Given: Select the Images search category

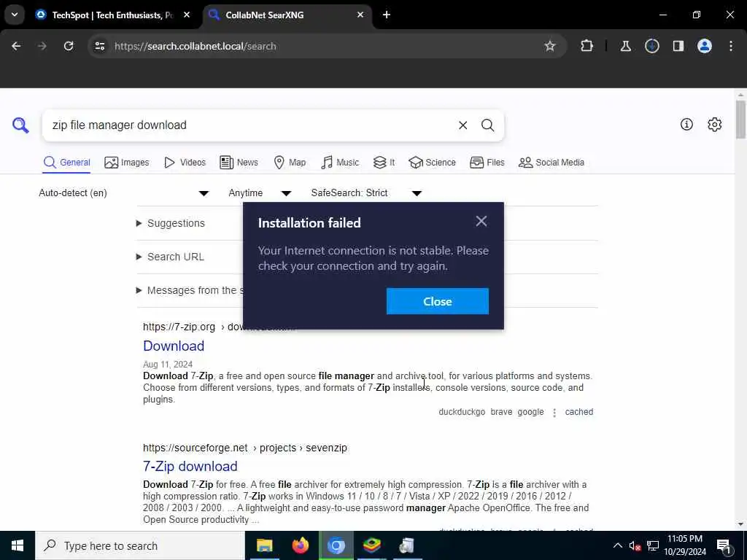Looking at the screenshot, I should (x=127, y=163).
